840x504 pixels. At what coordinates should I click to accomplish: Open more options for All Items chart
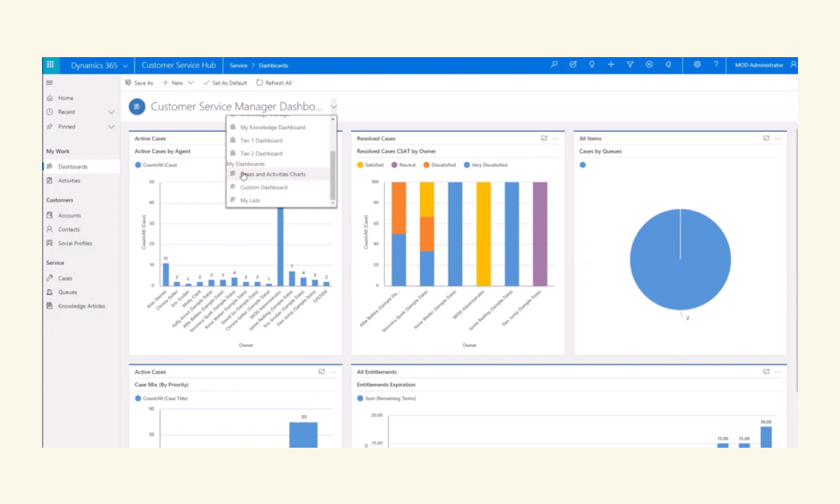(x=778, y=139)
